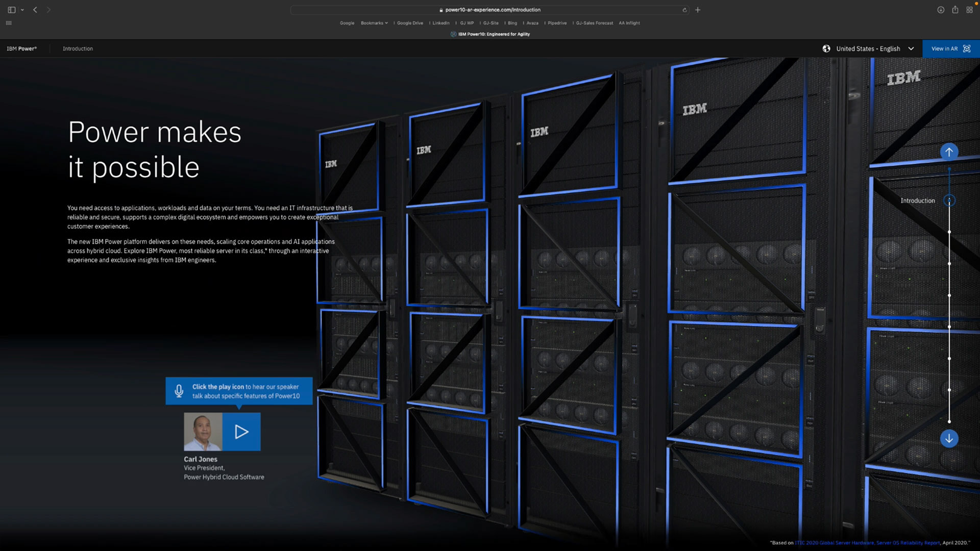Go back to the previous page
Screen dimensions: 980x551
[35, 10]
